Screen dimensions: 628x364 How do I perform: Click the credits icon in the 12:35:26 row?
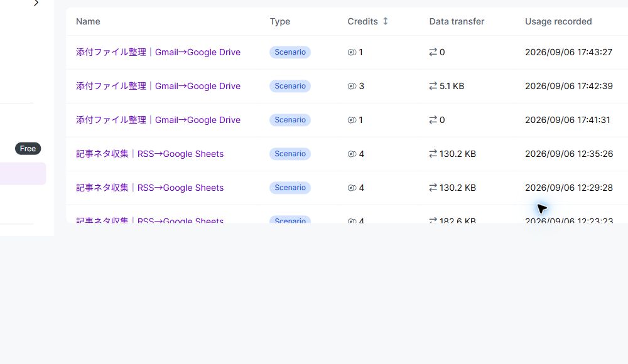(x=352, y=154)
